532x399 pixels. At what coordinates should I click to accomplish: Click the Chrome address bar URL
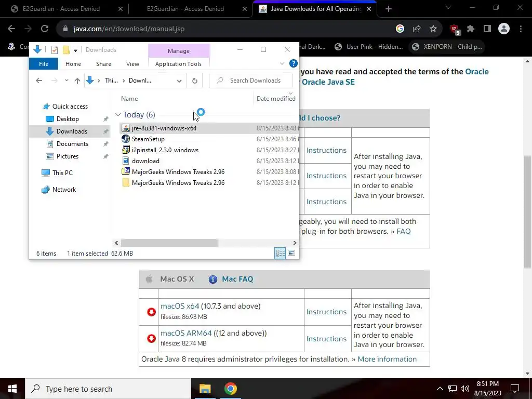pyautogui.click(x=129, y=29)
